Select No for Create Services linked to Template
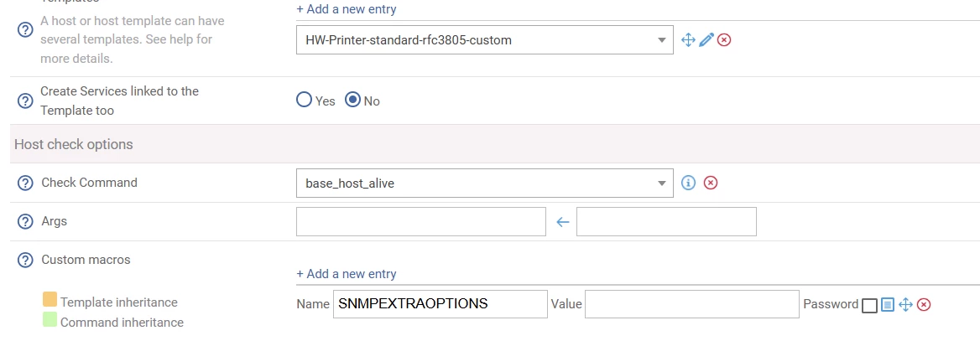Screen dimensions: 980x341 353,100
